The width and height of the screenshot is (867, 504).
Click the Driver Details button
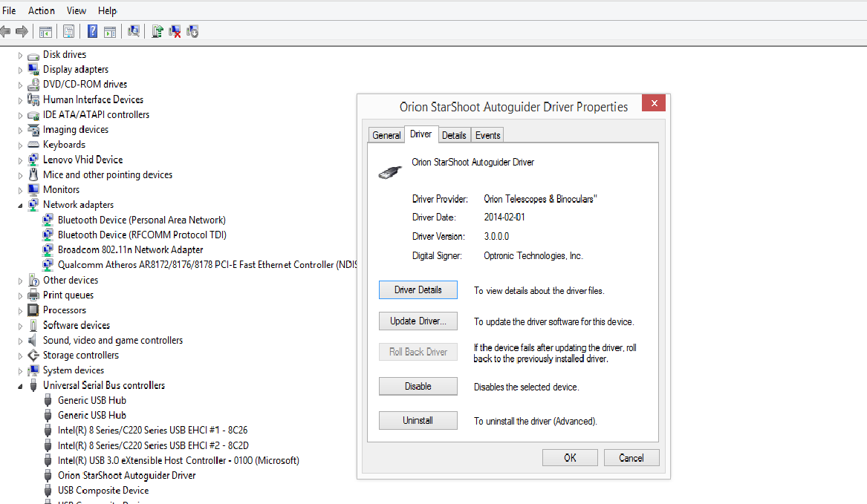coord(418,290)
